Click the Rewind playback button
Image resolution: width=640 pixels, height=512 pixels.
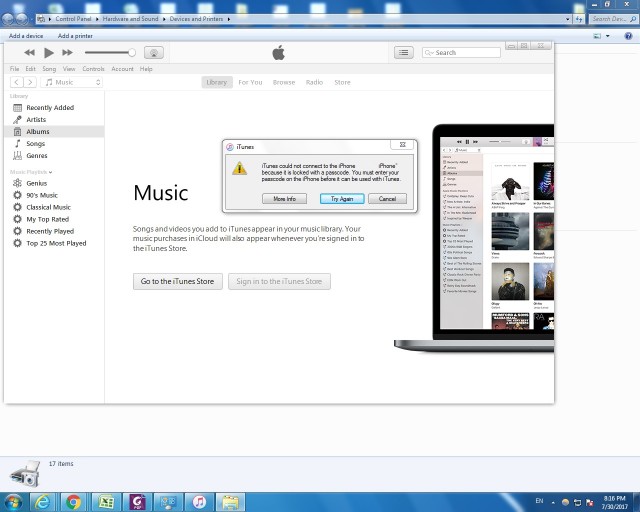coord(29,53)
